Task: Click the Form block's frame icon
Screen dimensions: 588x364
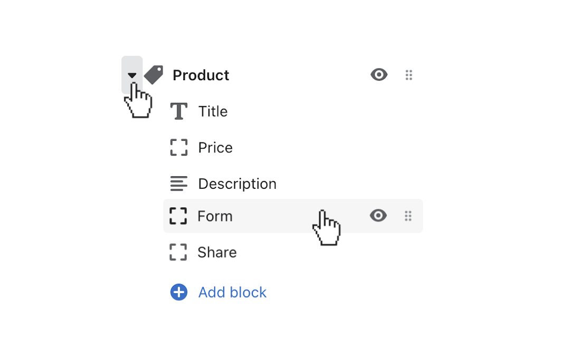Action: pyautogui.click(x=179, y=216)
